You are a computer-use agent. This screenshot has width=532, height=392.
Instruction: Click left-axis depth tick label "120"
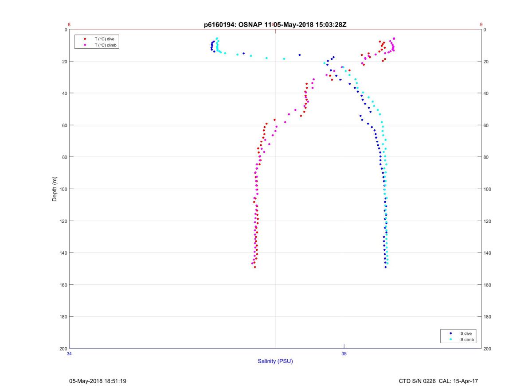(x=63, y=221)
